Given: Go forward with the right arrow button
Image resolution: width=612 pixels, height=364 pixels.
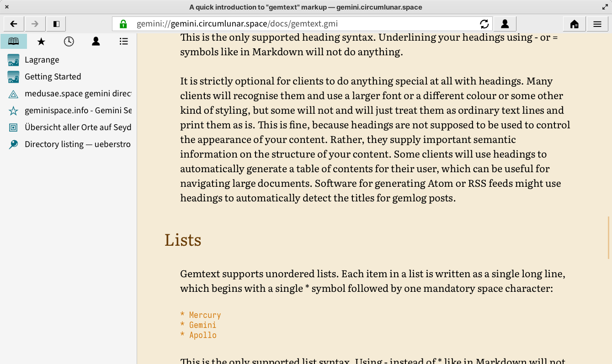Looking at the screenshot, I should 35,24.
